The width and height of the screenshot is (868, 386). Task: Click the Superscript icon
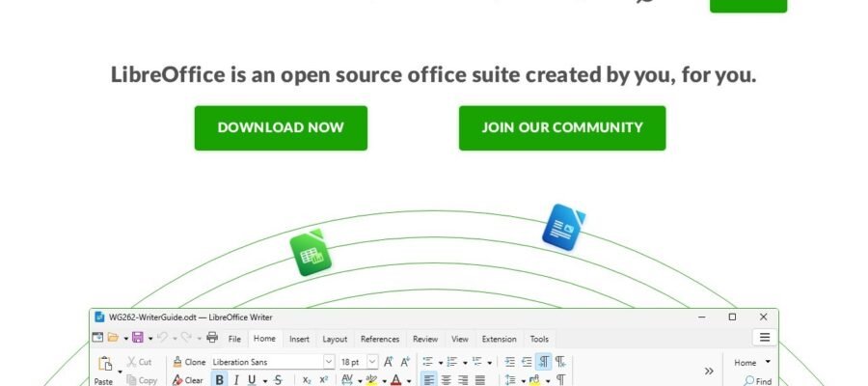pos(324,380)
